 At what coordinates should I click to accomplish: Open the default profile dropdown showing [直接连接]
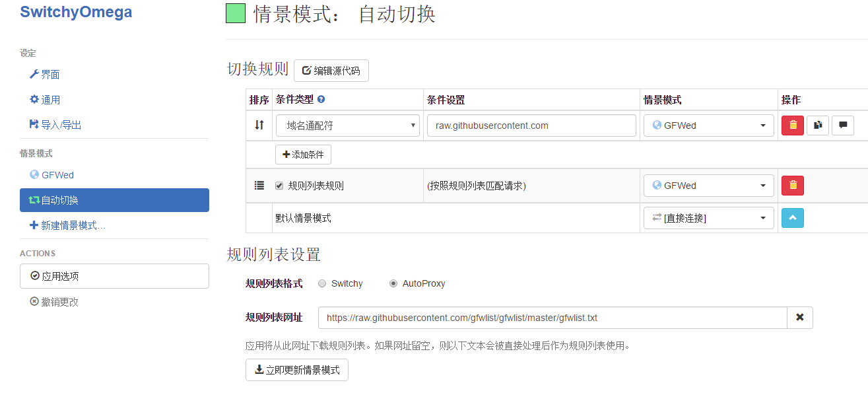[708, 217]
